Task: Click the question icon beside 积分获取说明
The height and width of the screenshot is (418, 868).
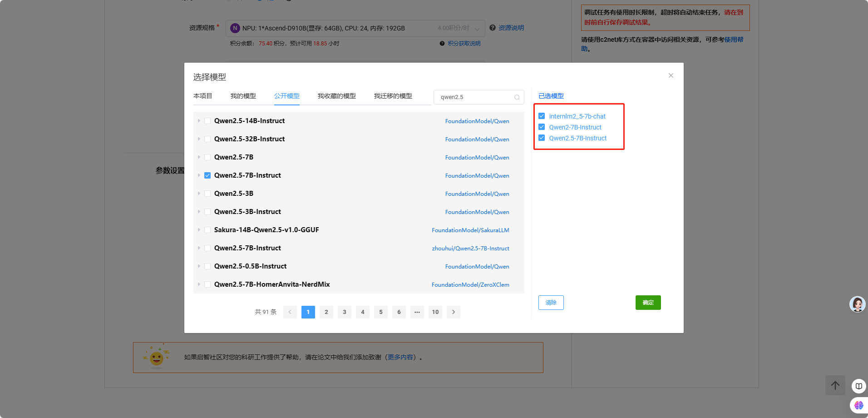Action: pyautogui.click(x=442, y=44)
